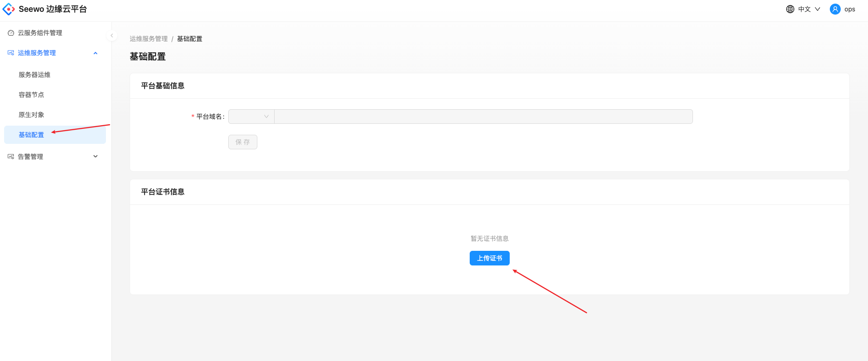868x361 pixels.
Task: Click the Seewo logo icon
Action: coord(9,9)
